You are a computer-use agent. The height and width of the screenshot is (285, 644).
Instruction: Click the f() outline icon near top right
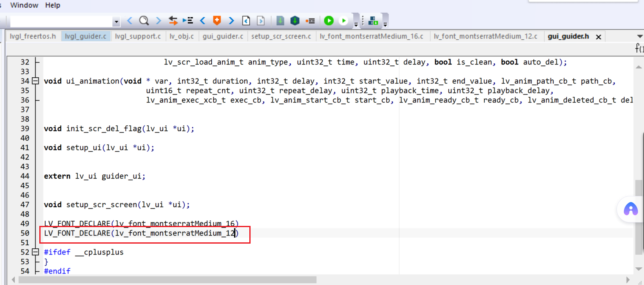point(638,48)
